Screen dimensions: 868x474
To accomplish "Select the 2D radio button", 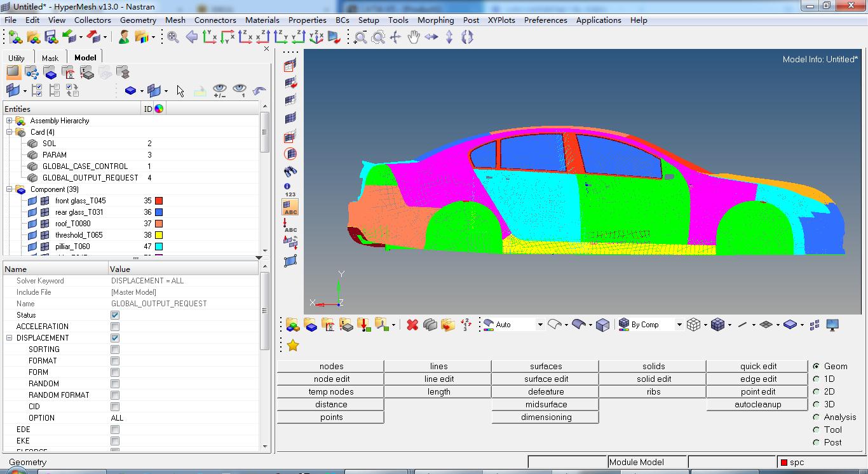I will click(x=816, y=391).
